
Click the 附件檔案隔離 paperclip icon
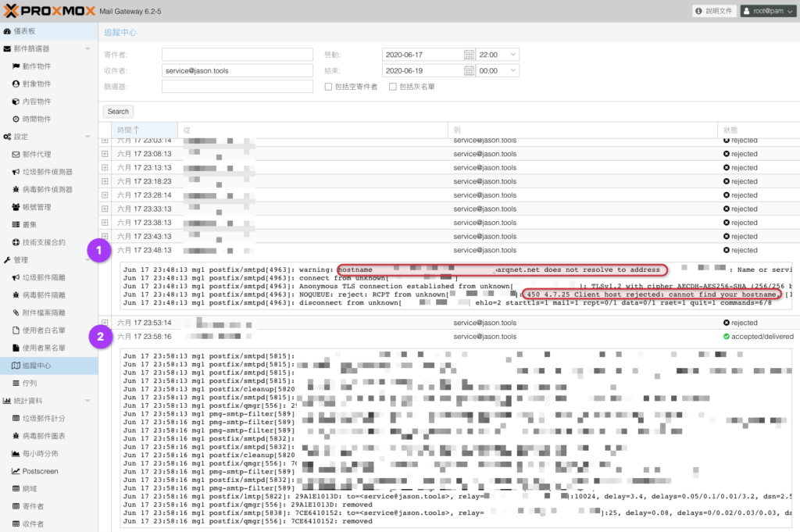16,312
